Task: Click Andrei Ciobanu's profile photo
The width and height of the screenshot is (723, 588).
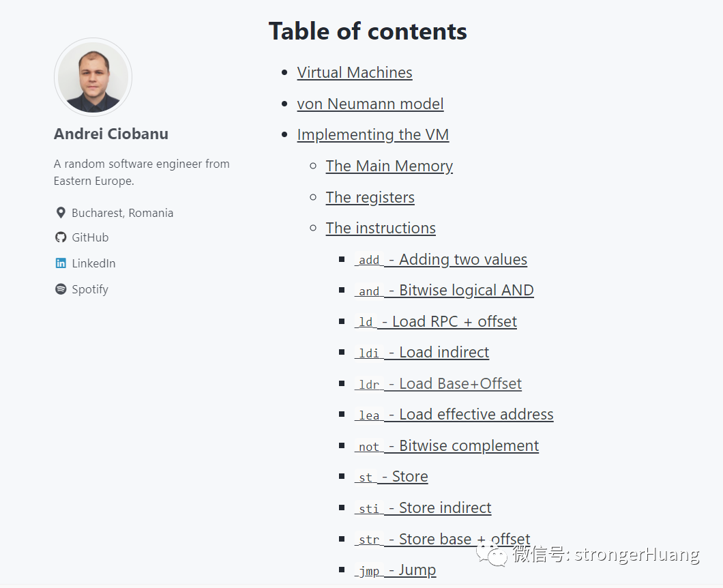Action: click(93, 77)
